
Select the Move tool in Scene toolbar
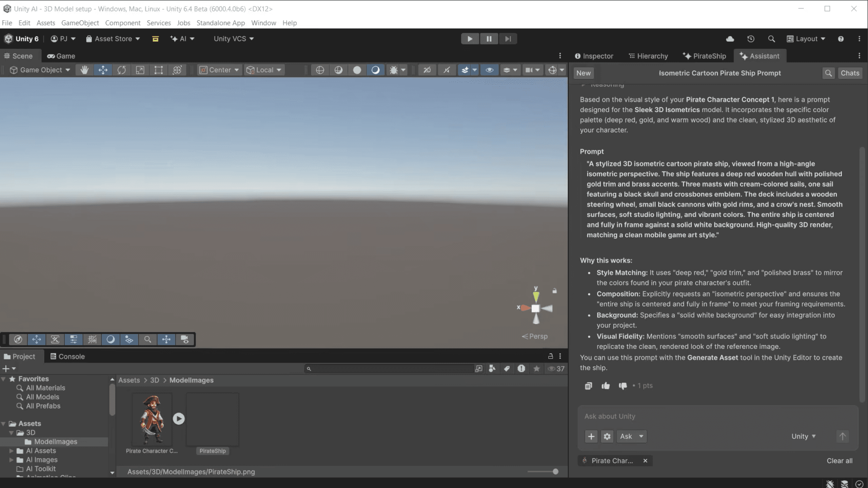click(x=103, y=70)
